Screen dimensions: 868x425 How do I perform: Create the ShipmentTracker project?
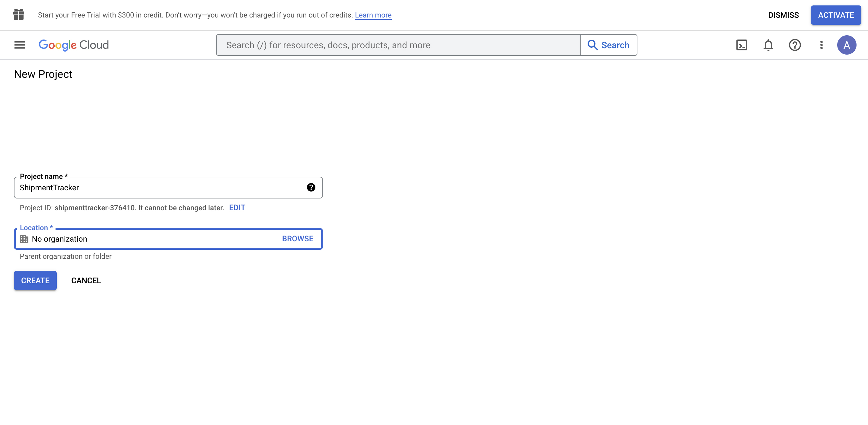click(x=35, y=280)
